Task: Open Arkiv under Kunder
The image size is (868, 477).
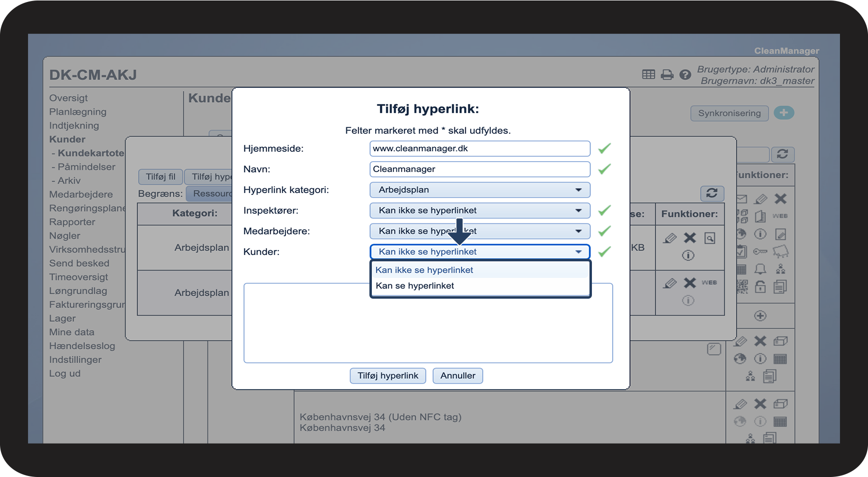Action: pos(69,180)
